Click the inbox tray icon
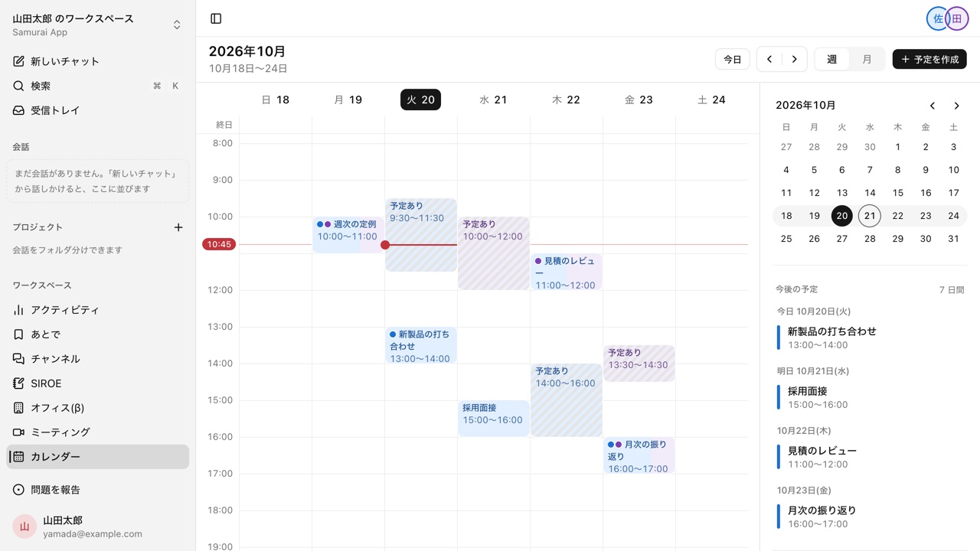The height and width of the screenshot is (551, 980). click(x=19, y=110)
